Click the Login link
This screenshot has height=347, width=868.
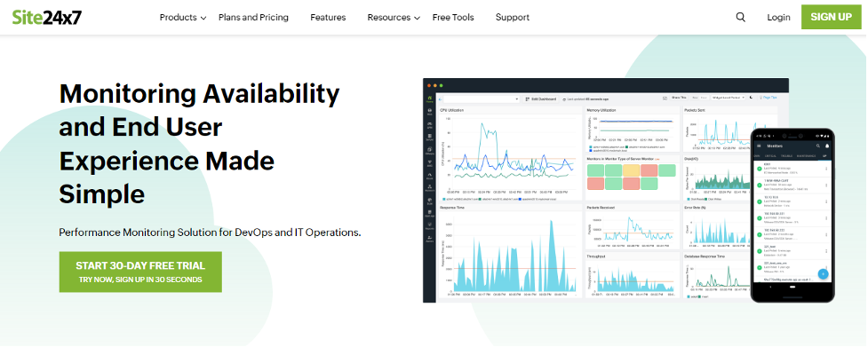[778, 17]
